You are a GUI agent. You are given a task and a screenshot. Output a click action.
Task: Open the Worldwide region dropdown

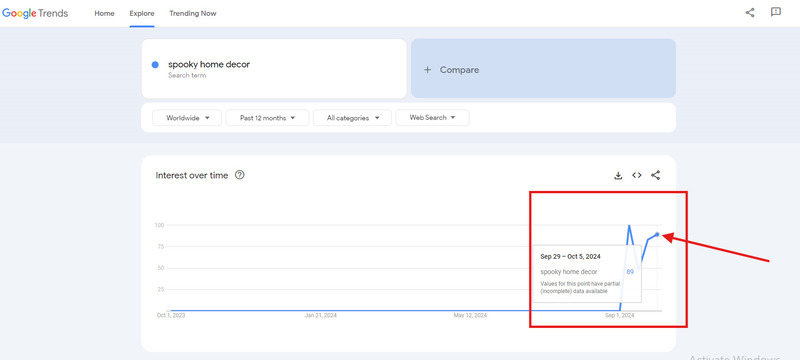187,118
